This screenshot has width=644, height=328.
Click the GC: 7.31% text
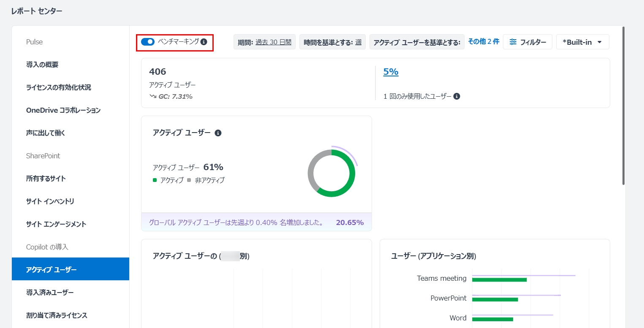pos(175,96)
